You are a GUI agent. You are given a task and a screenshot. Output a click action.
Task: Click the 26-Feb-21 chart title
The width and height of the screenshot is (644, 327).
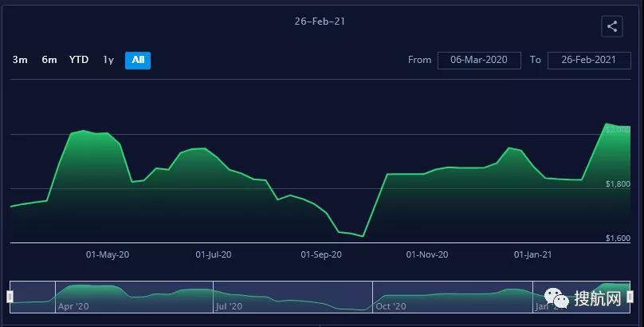[x=320, y=22]
